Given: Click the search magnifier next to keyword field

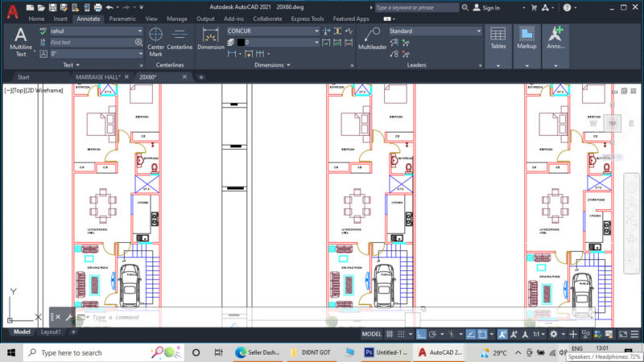Looking at the screenshot, I should pyautogui.click(x=465, y=7).
